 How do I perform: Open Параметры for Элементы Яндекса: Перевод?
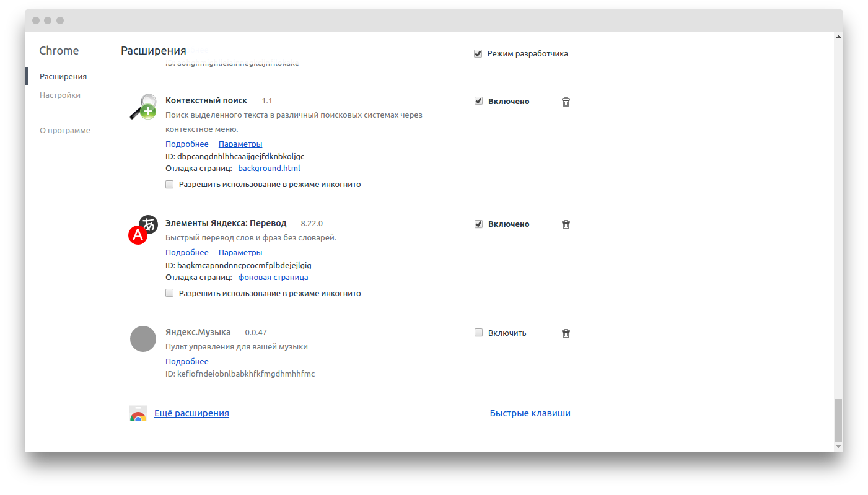tap(240, 252)
